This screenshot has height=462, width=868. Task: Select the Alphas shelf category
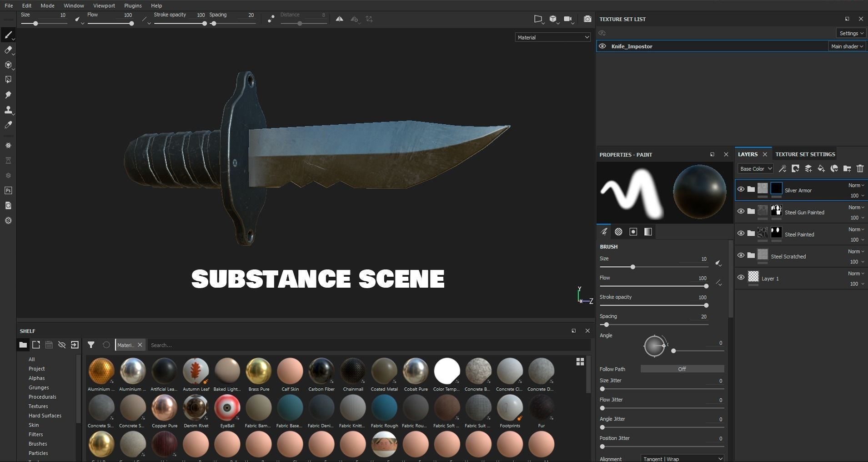pyautogui.click(x=36, y=378)
